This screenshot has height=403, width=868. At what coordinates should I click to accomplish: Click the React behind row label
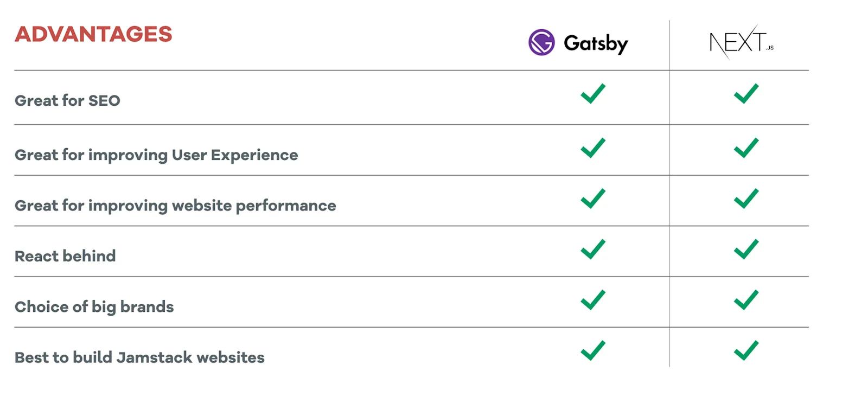pos(65,256)
